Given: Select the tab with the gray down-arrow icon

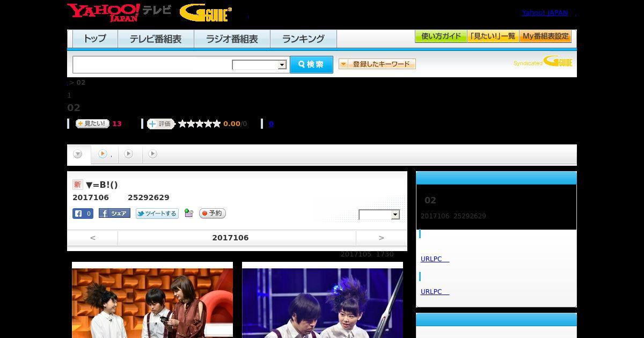Looking at the screenshot, I should (78, 155).
